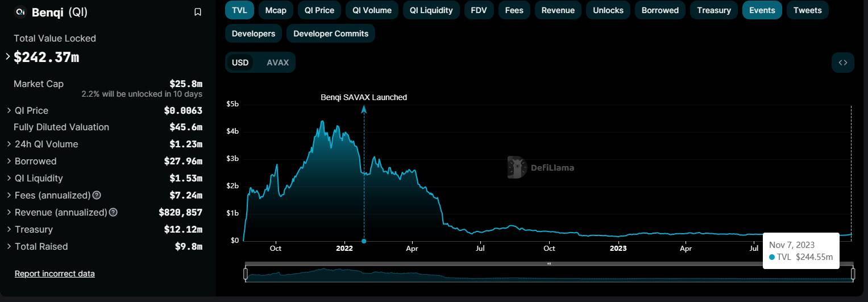The image size is (868, 302).
Task: Click the $820,857 revenue value
Action: click(x=180, y=212)
